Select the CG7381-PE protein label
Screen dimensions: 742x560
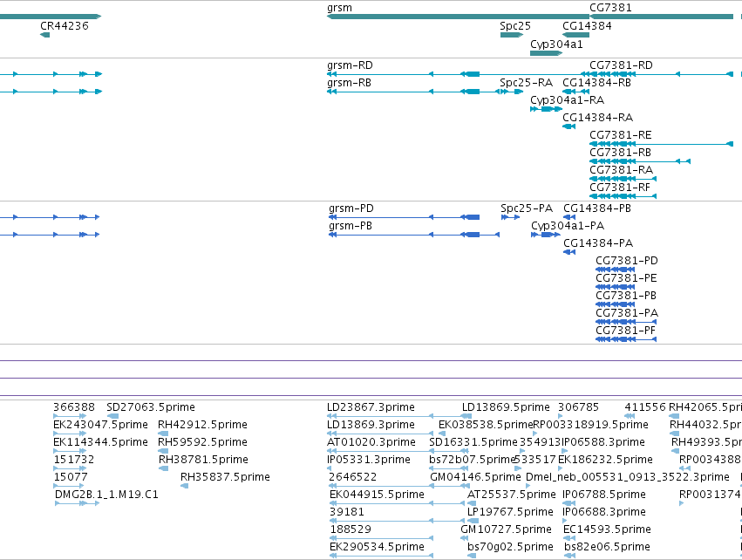point(626,278)
